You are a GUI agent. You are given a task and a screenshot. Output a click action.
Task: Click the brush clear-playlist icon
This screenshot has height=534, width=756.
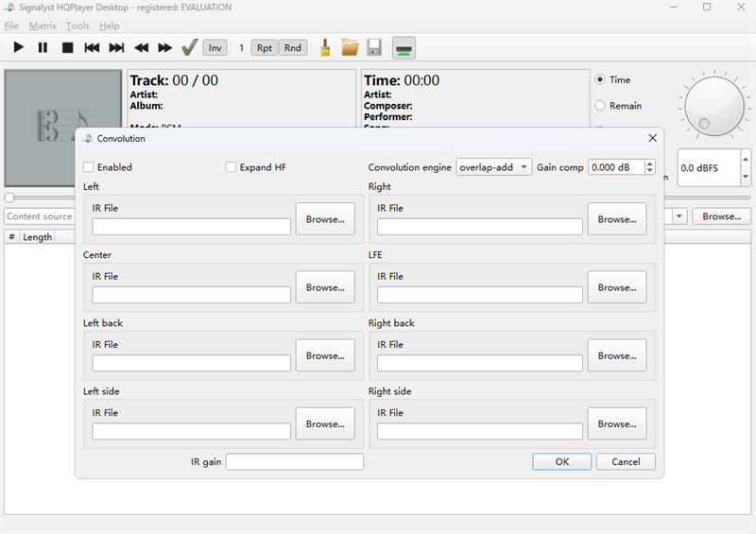325,47
